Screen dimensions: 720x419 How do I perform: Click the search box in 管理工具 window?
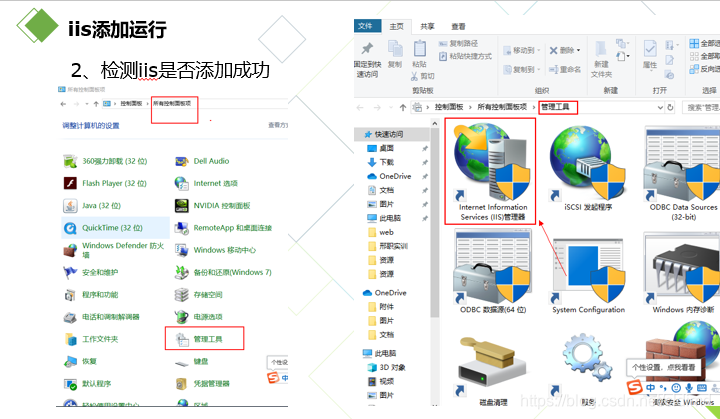tap(701, 108)
